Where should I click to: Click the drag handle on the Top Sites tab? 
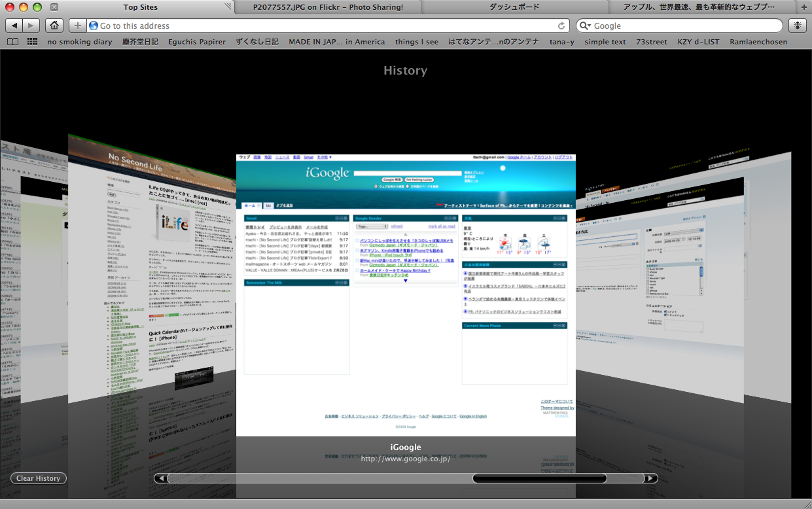click(228, 7)
